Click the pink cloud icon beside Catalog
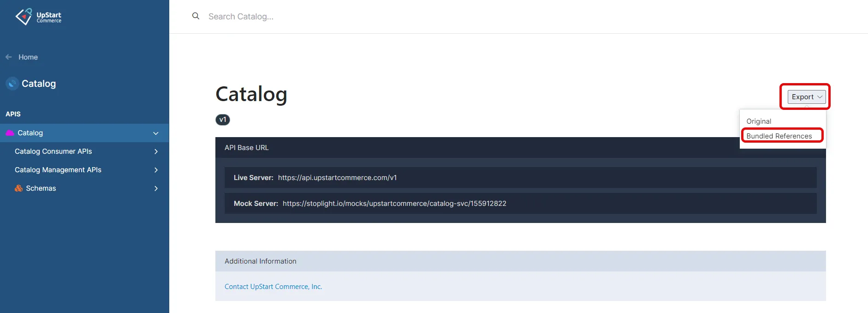The height and width of the screenshot is (313, 868). click(10, 133)
